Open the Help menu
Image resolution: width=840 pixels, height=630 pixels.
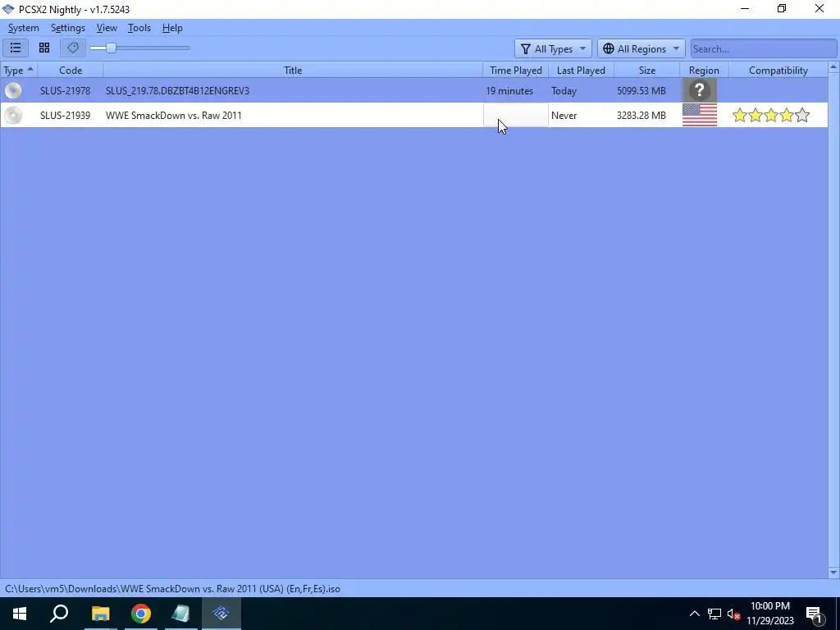pos(172,28)
